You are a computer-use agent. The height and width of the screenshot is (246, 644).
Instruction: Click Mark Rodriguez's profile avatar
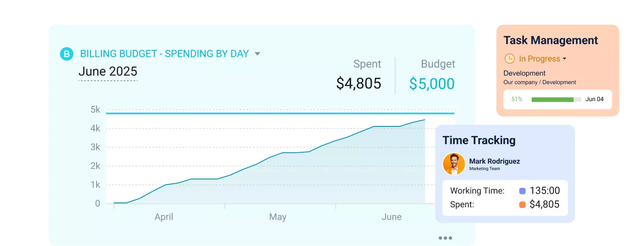pyautogui.click(x=454, y=164)
